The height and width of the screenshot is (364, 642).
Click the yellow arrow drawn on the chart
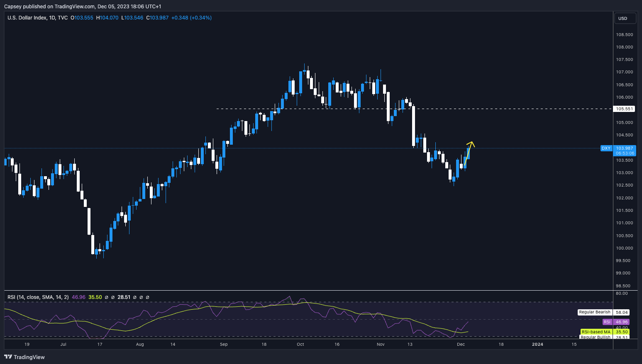469,153
